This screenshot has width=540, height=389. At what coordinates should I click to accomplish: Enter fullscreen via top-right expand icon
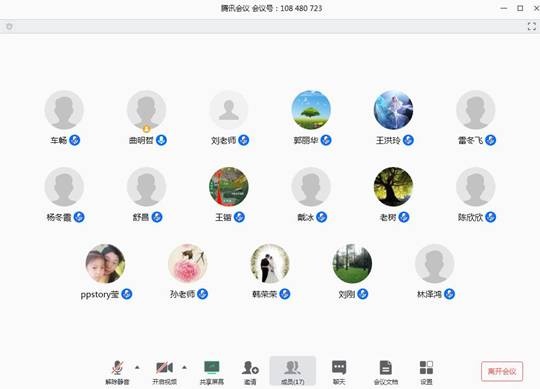click(x=532, y=27)
